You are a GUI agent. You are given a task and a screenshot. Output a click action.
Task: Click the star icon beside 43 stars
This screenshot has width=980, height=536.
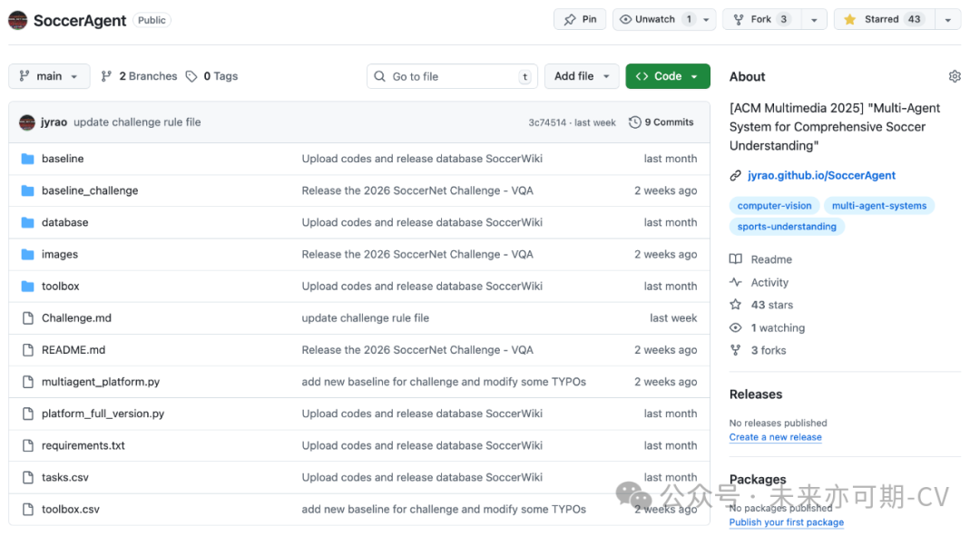(x=736, y=305)
